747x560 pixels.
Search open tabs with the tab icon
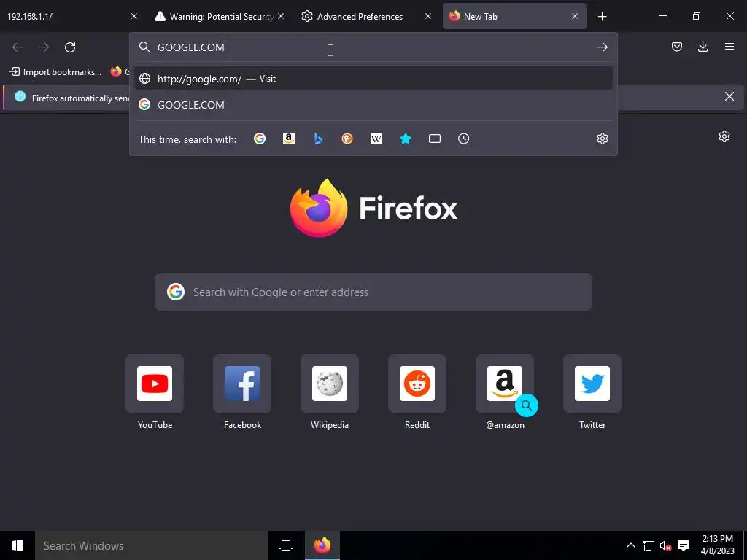tap(435, 139)
